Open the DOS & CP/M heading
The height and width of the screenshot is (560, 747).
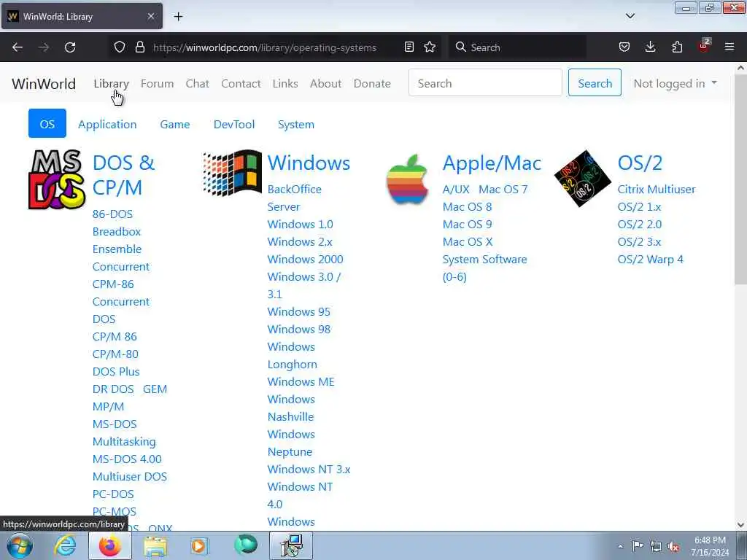click(123, 175)
